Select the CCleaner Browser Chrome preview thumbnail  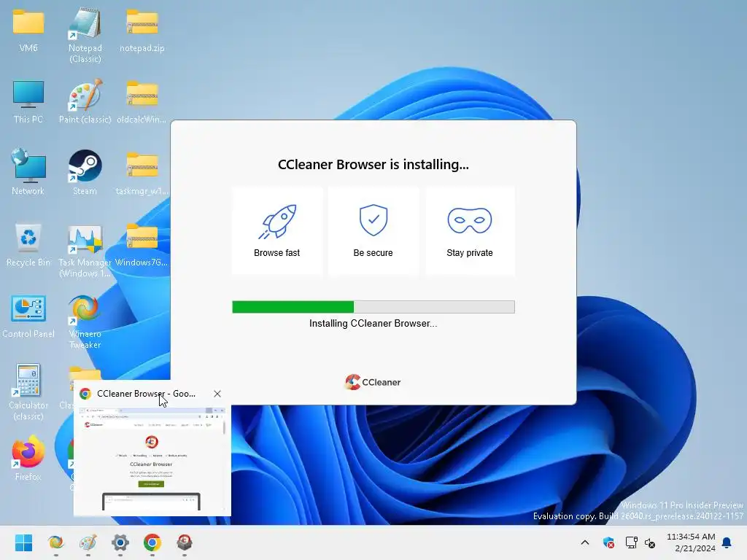pos(152,459)
